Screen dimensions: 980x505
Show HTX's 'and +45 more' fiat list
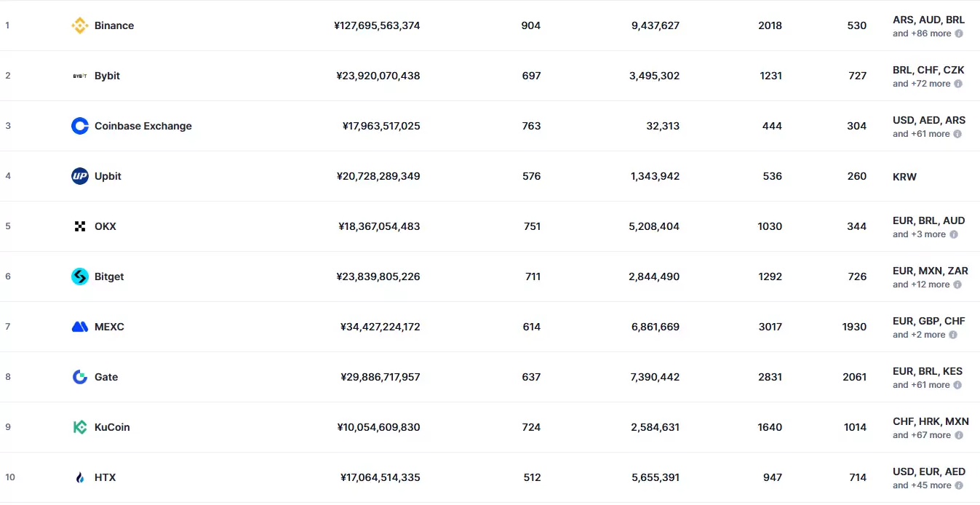click(x=921, y=485)
